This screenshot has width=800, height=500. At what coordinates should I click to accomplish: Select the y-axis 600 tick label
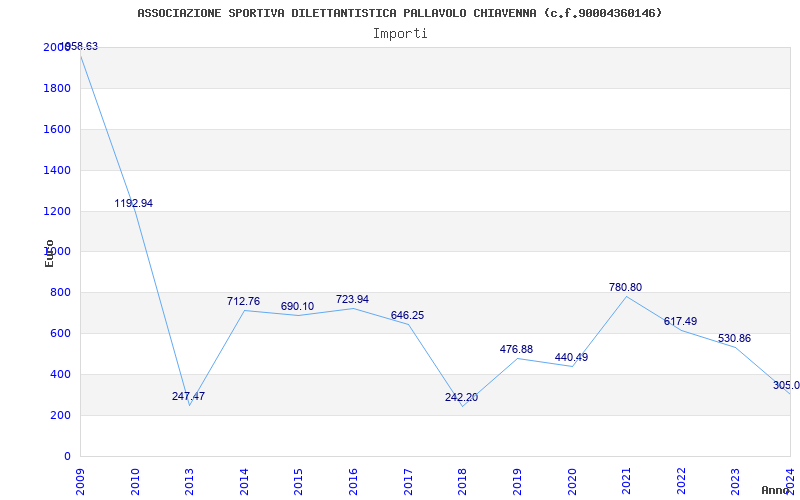click(x=60, y=333)
